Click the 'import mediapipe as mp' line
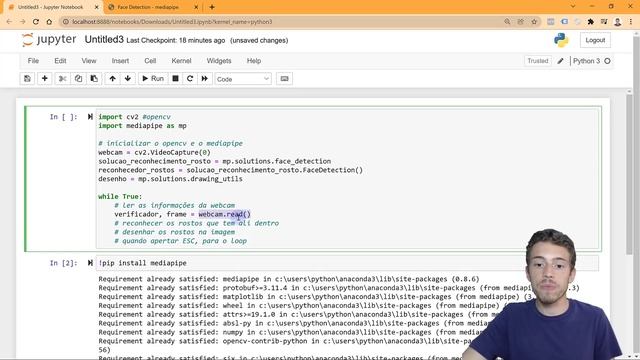 pos(142,126)
